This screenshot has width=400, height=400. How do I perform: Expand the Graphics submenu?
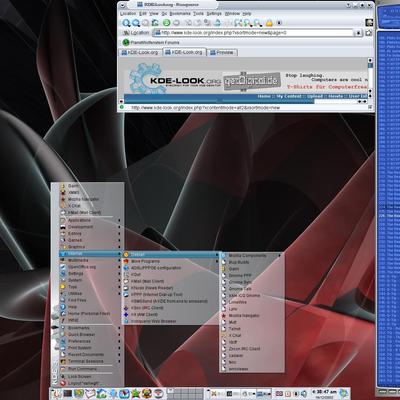click(90, 247)
